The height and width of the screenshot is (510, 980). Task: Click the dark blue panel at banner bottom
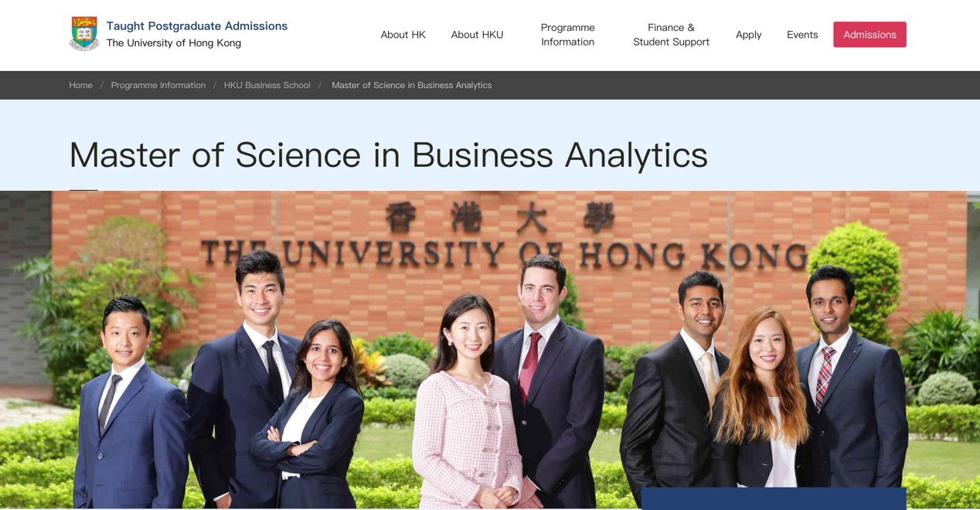coord(774,498)
